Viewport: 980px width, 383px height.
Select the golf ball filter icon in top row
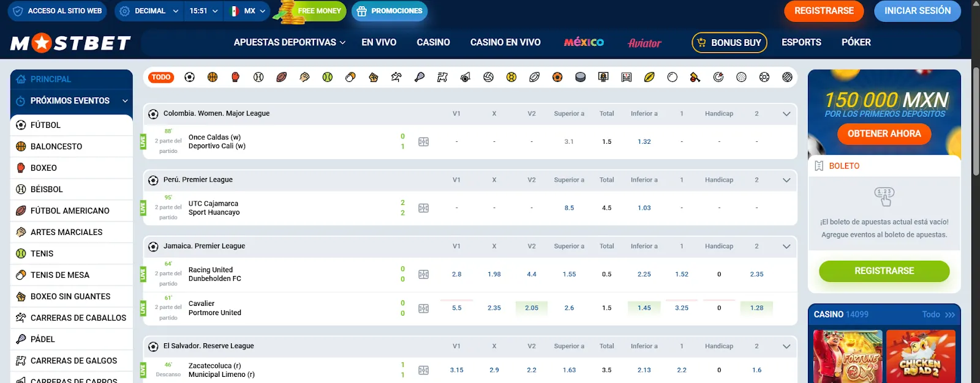[x=741, y=77]
